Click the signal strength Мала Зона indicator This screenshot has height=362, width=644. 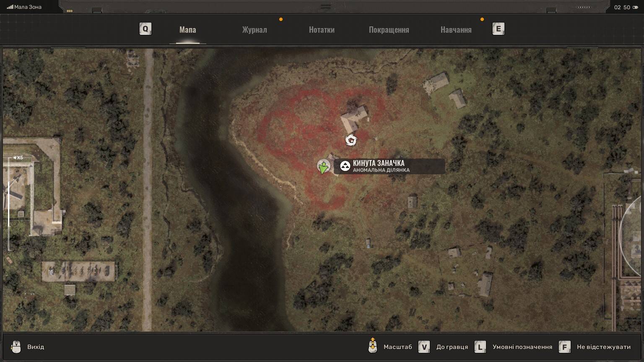[x=24, y=7]
